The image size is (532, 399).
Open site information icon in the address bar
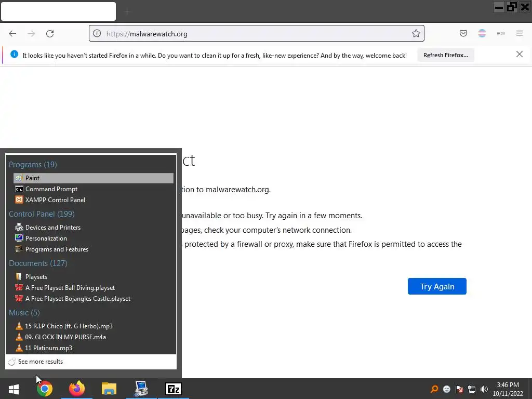[x=97, y=33]
